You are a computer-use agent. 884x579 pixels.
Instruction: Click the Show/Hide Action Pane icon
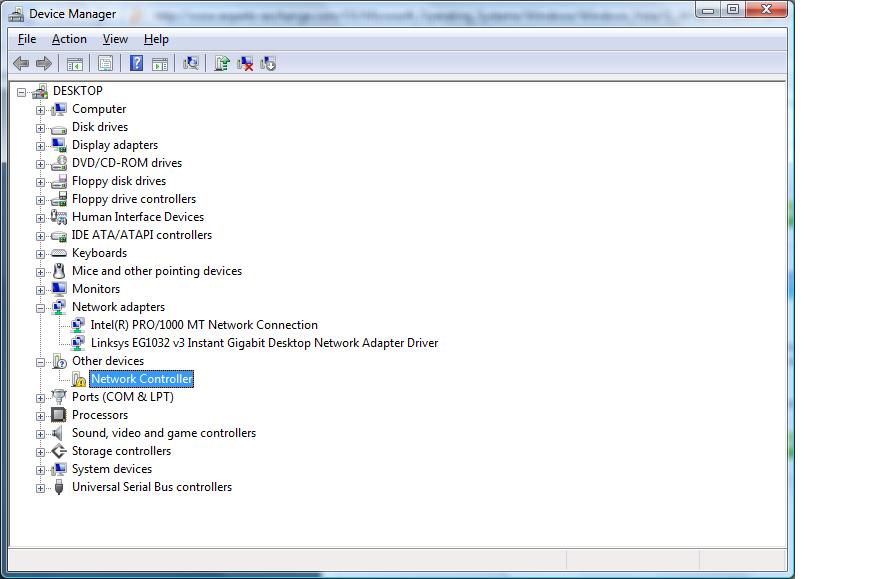click(x=162, y=63)
